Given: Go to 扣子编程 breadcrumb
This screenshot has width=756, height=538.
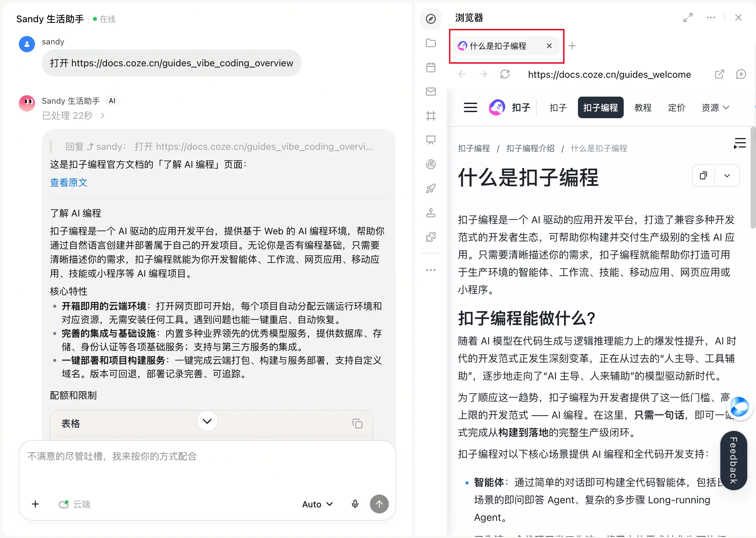Looking at the screenshot, I should point(474,148).
